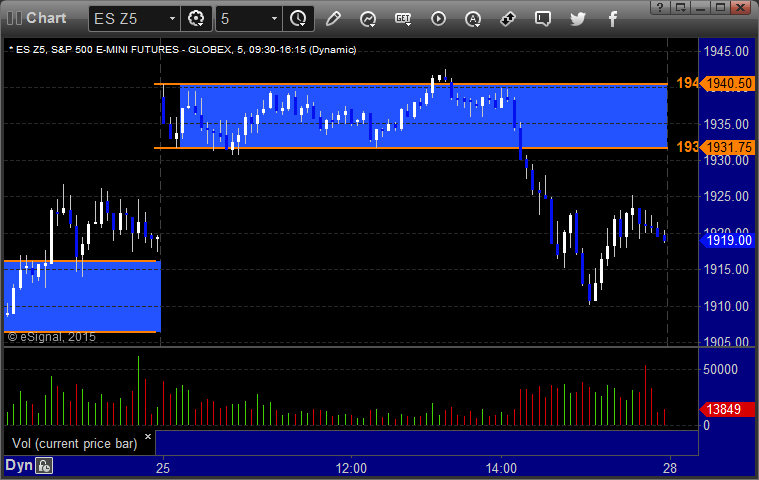This screenshot has height=480, width=759.
Task: Click the 1945.00 price axis label
Action: 726,51
